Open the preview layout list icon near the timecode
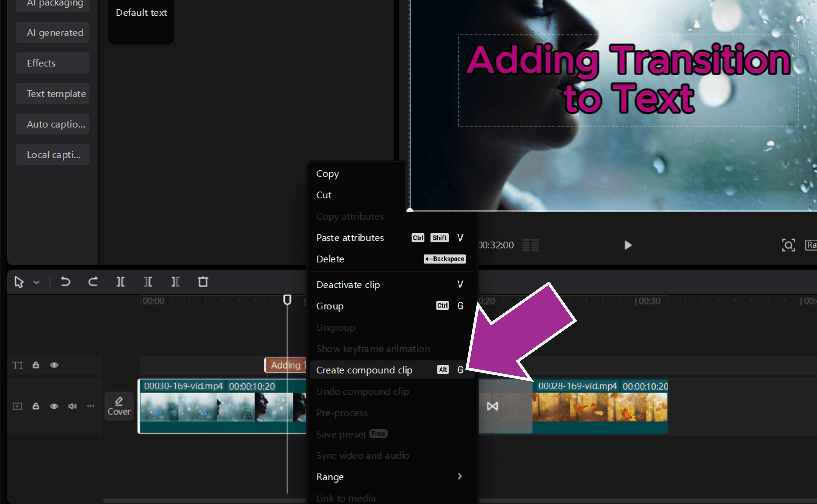817x504 pixels. [530, 245]
